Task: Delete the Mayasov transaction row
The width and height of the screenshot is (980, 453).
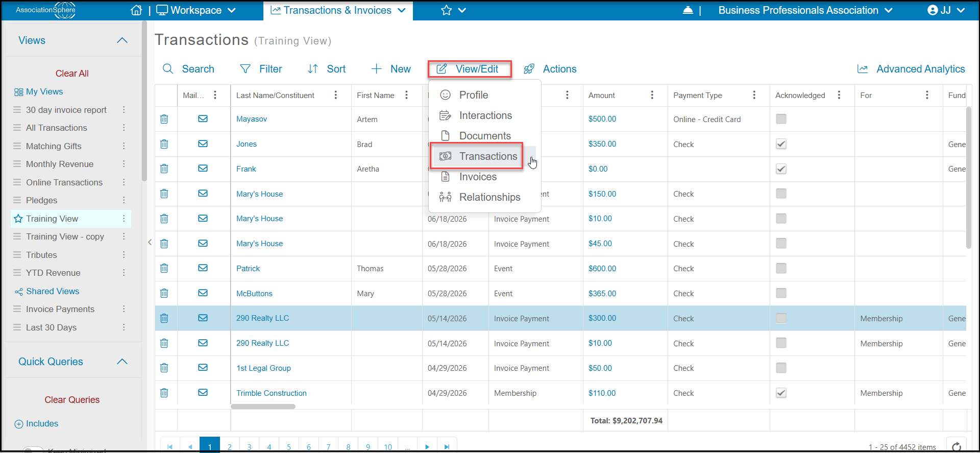Action: coord(164,119)
